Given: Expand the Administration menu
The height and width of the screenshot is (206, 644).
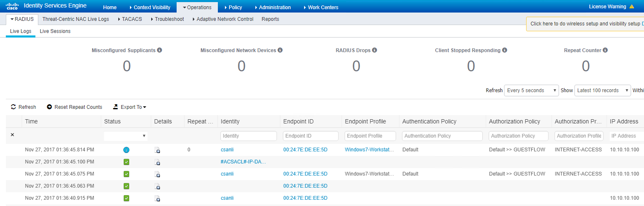Looking at the screenshot, I should click(273, 8).
